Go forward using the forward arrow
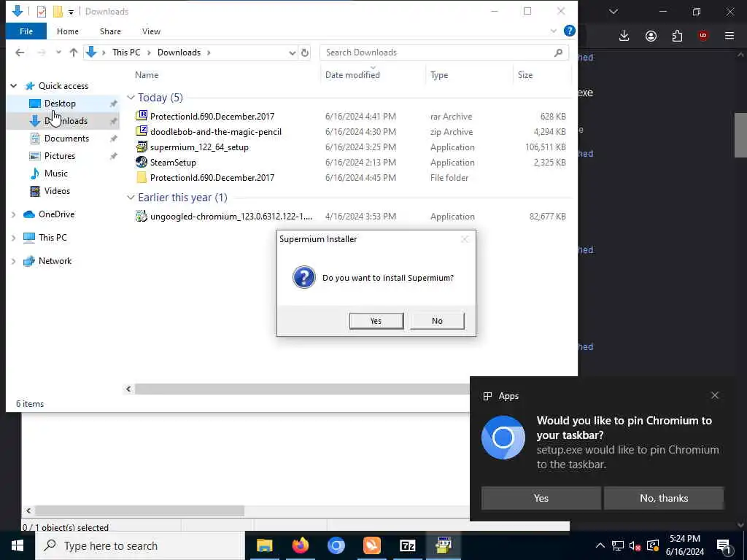 pos(42,52)
